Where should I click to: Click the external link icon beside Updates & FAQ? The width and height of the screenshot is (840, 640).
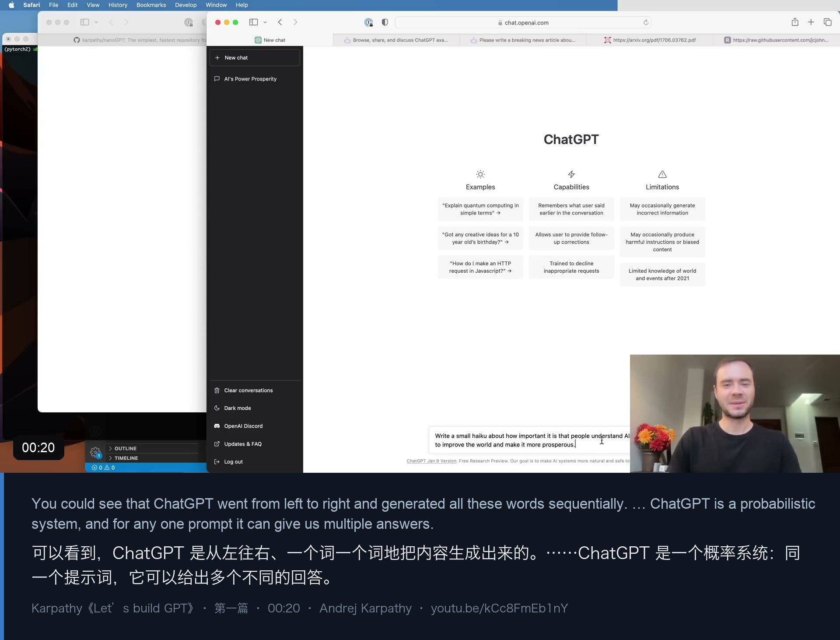point(217,444)
